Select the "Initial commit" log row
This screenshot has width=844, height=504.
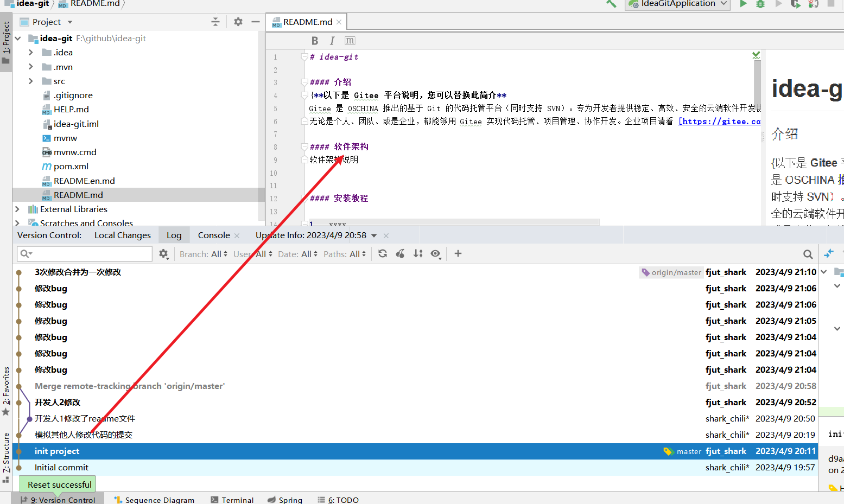point(415,468)
